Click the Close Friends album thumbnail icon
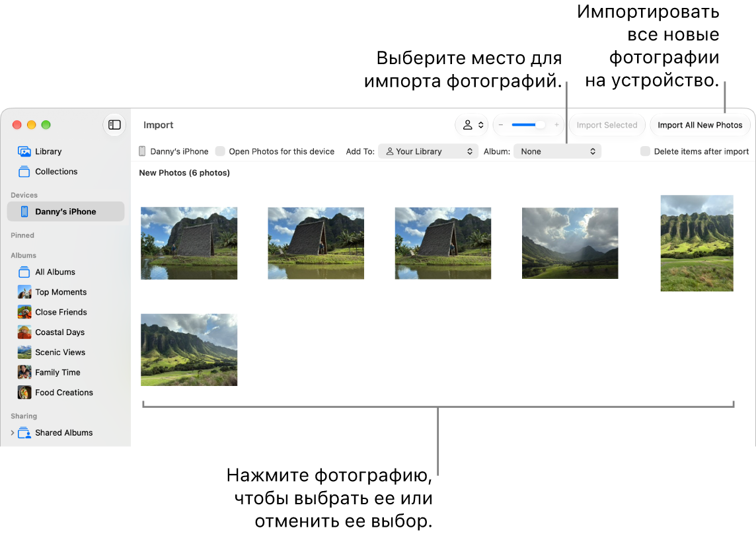Image resolution: width=756 pixels, height=536 pixels. click(24, 313)
